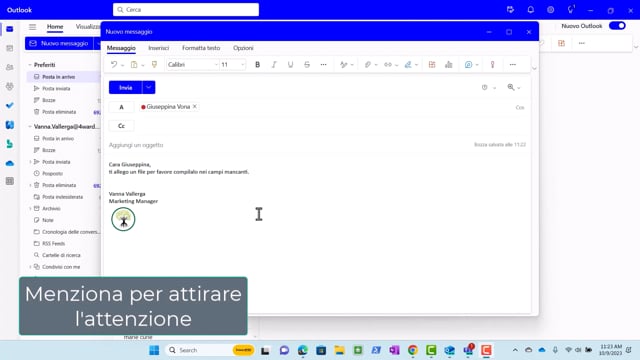
Task: Toggle the hamburger navigation pane button
Action: [32, 27]
